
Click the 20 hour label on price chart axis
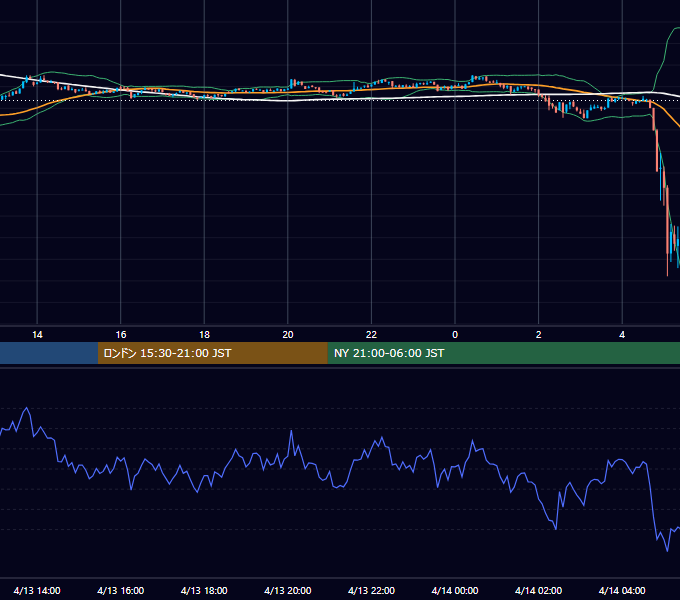[x=288, y=335]
